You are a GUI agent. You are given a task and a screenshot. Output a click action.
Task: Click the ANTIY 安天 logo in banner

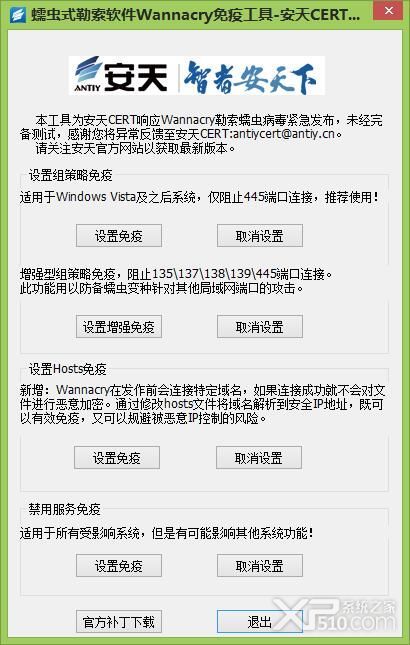[121, 76]
